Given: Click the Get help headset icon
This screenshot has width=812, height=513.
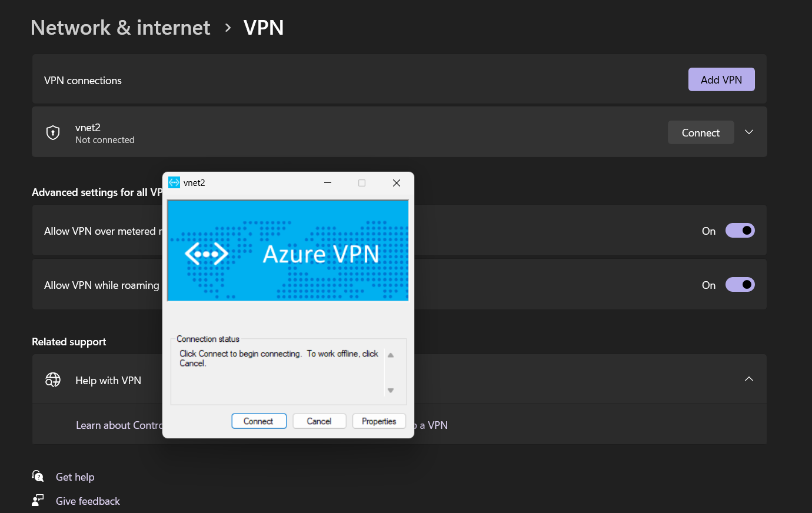Looking at the screenshot, I should click(x=37, y=475).
